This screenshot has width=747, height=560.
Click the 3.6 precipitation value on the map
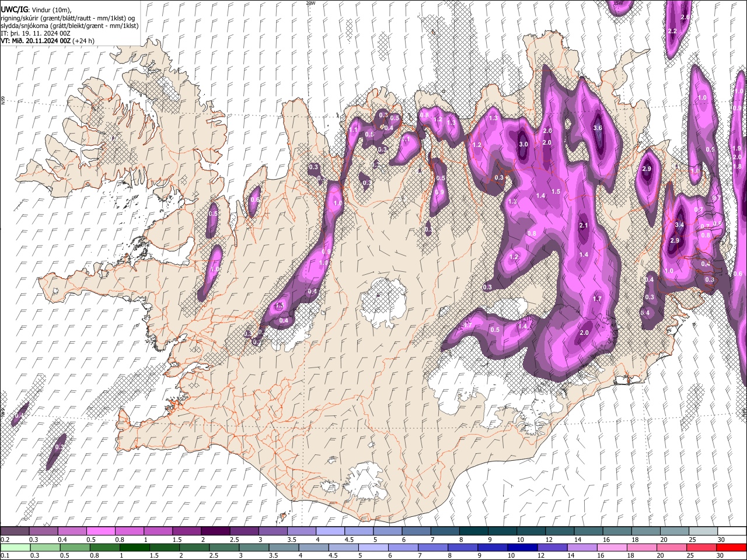pyautogui.click(x=598, y=128)
